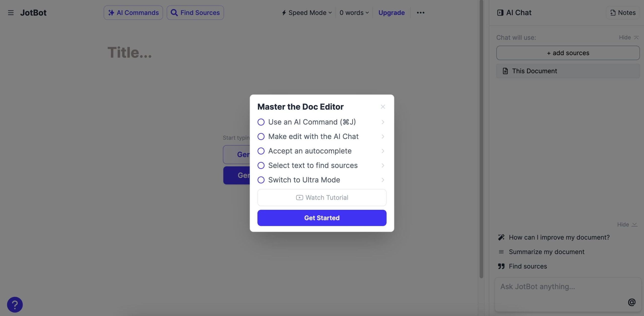Check off Switch to Ultra Mode circle
The height and width of the screenshot is (316, 644).
(261, 180)
